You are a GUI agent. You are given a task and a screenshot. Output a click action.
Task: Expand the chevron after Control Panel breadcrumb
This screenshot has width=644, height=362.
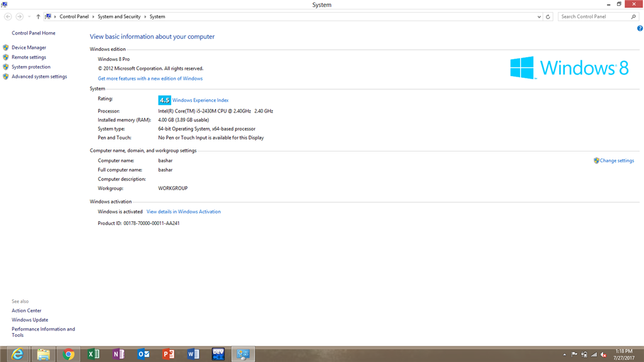93,17
